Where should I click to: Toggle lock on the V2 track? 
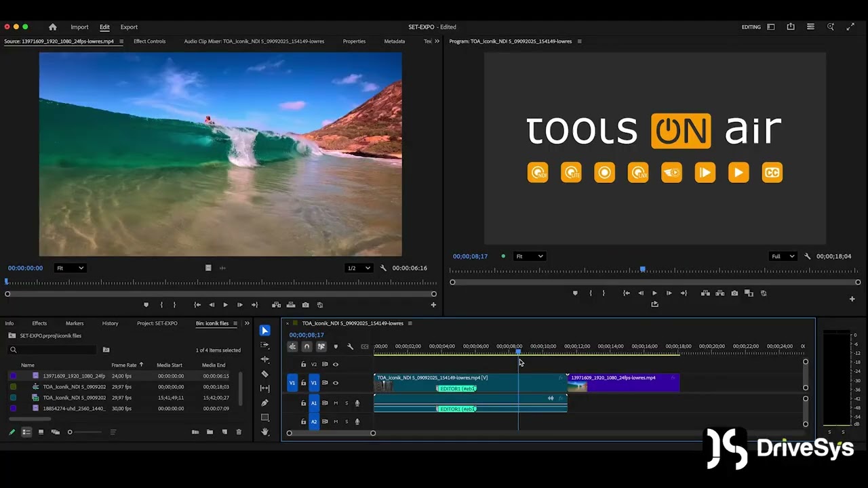pyautogui.click(x=303, y=365)
